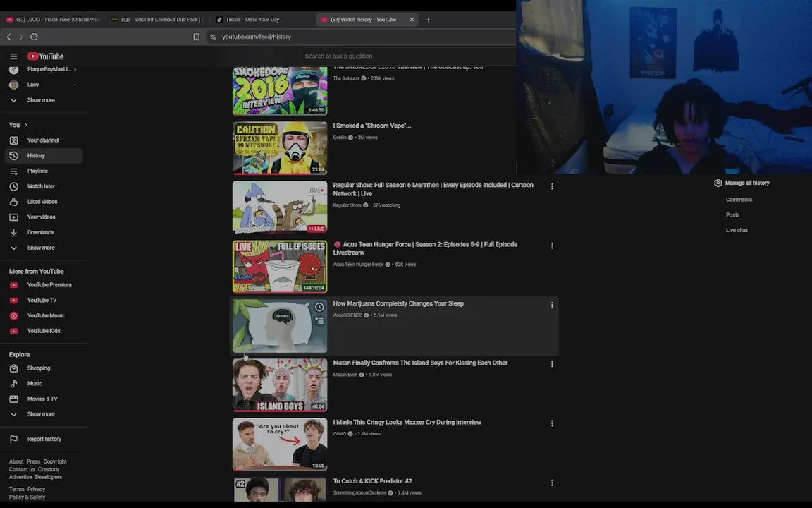Open options menu for Marijuana sleep video
Viewport: 812px width, 508px height.
552,306
